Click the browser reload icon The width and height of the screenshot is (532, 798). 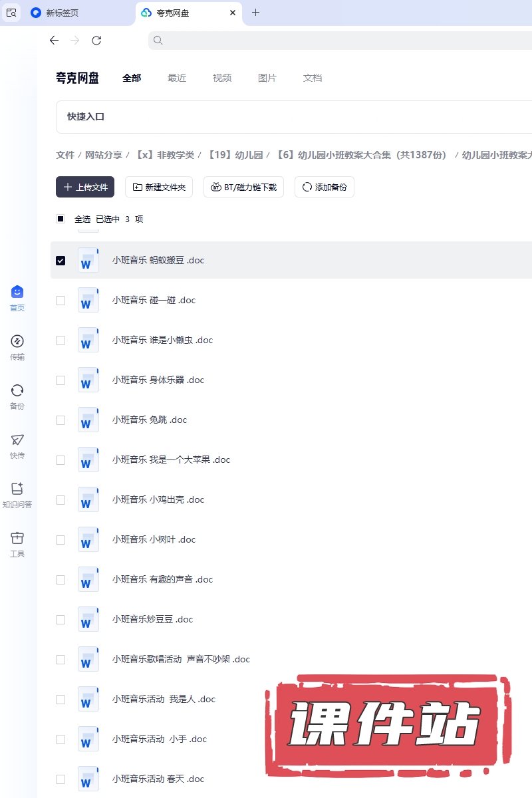pos(96,41)
